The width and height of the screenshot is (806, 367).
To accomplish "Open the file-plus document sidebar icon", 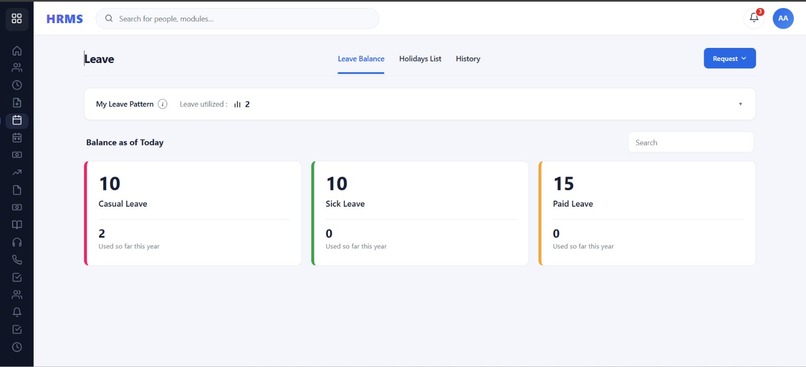I will [x=17, y=103].
